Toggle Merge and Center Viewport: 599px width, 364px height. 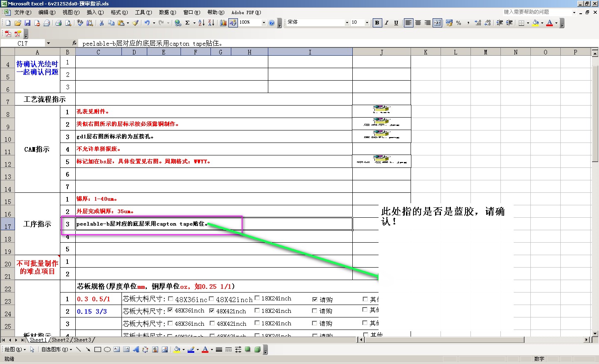(x=437, y=23)
